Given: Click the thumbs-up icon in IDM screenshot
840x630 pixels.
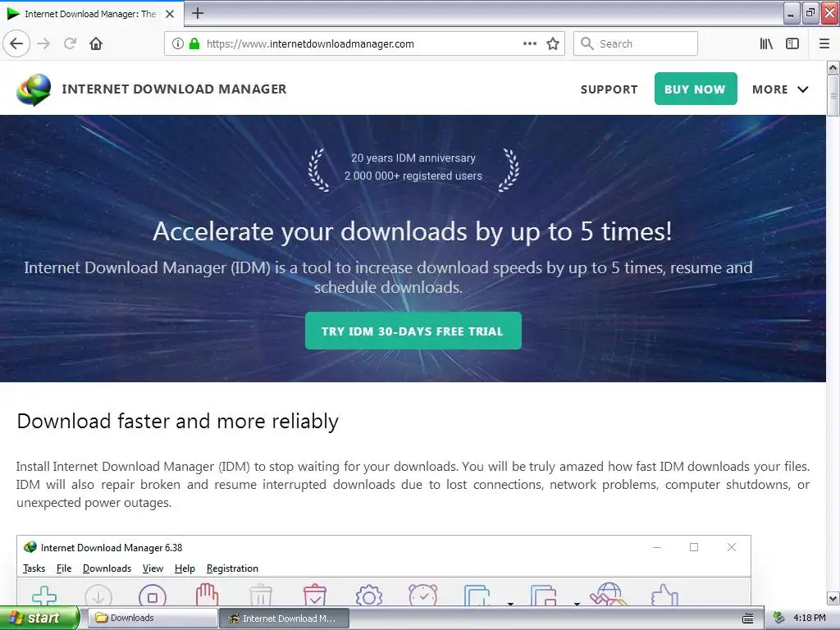Looking at the screenshot, I should click(664, 596).
